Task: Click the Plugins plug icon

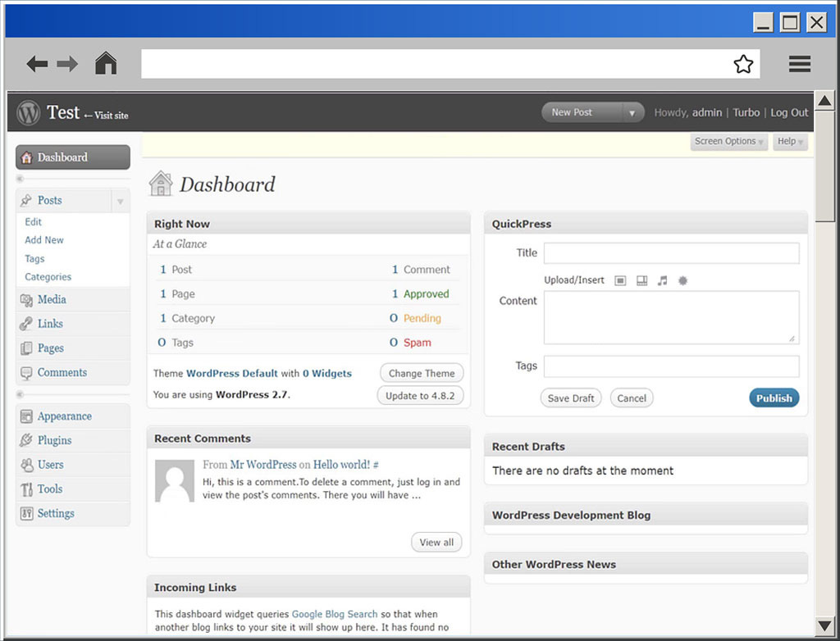Action: coord(25,440)
